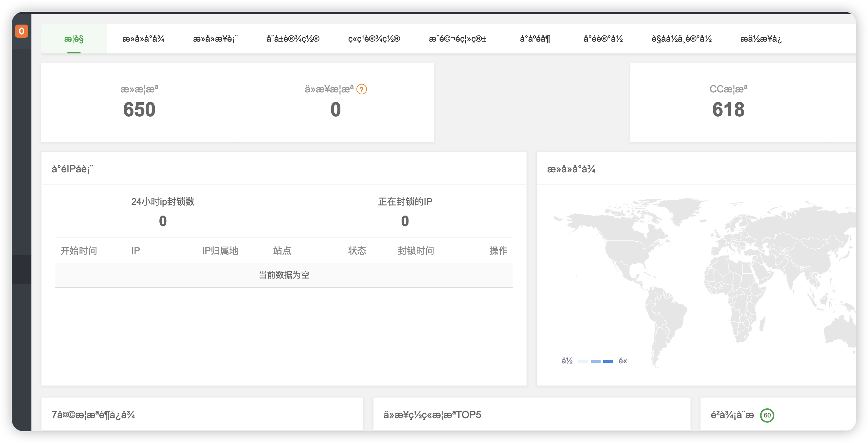This screenshot has height=443, width=868.
Task: Click the panel title starting with 7
Action: tap(93, 415)
